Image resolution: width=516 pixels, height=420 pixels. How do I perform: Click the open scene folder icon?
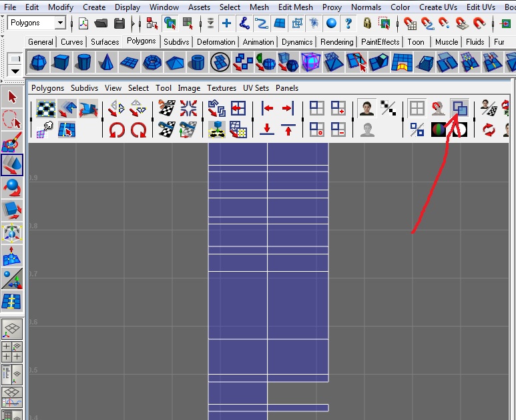pyautogui.click(x=101, y=23)
